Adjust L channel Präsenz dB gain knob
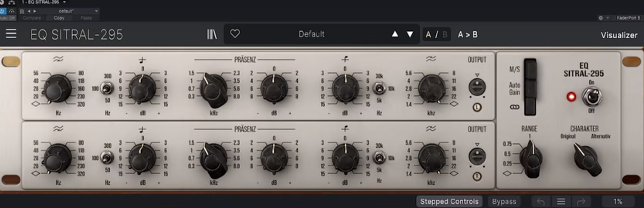The width and height of the screenshot is (644, 208). pos(274,88)
